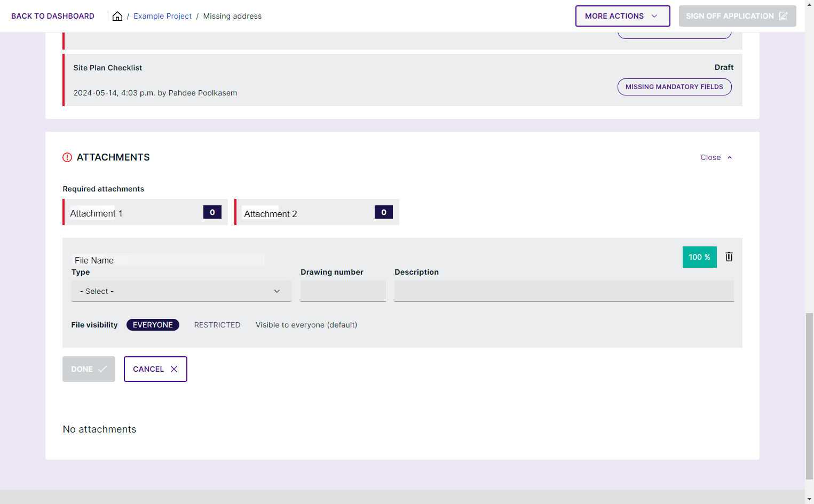Set file visibility to EVERYONE

153,325
